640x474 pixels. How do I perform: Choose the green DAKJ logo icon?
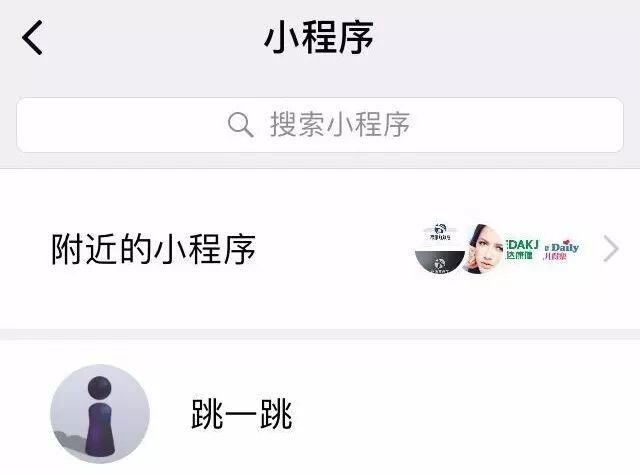click(522, 249)
